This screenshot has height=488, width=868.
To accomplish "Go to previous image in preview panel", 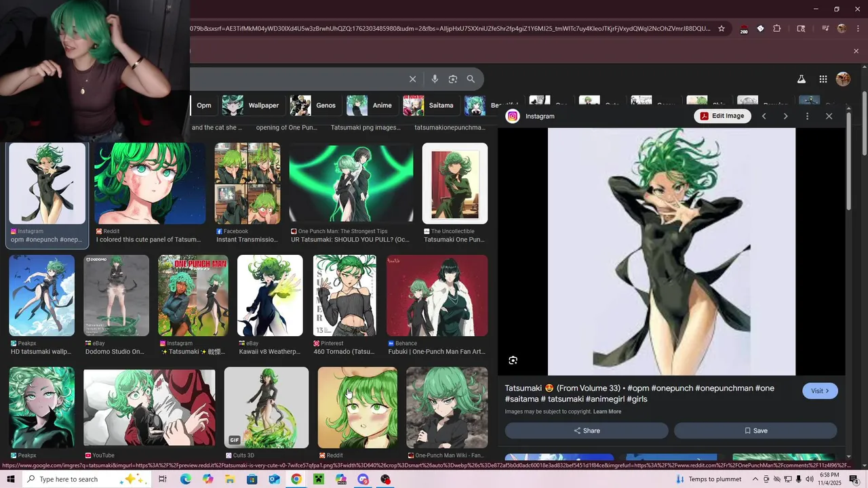I will 764,117.
